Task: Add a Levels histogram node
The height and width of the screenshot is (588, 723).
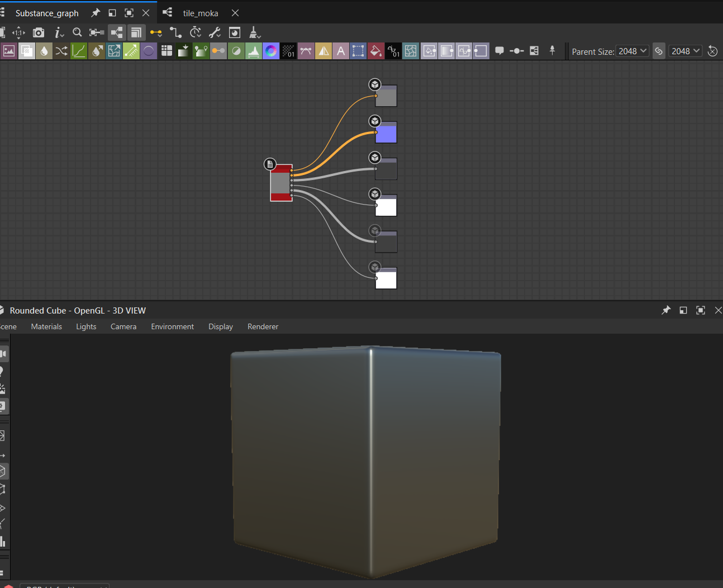Action: (253, 51)
